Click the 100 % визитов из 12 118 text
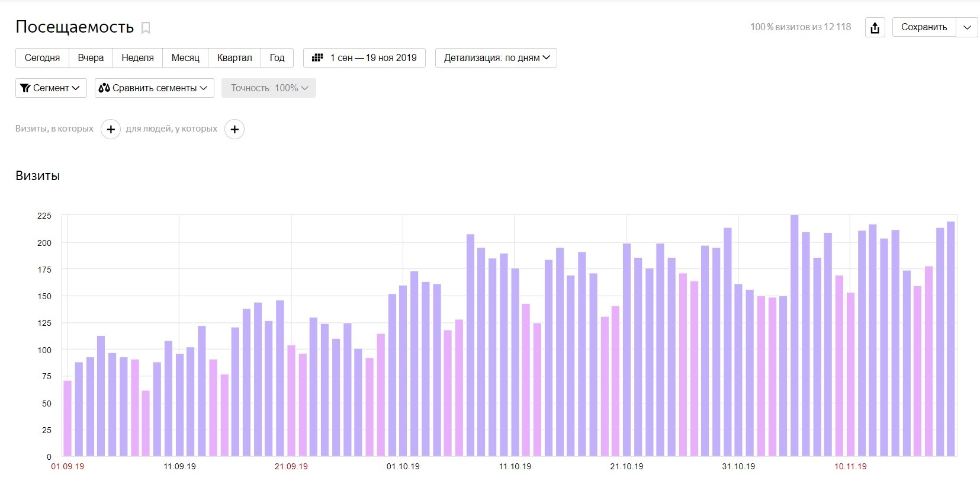The height and width of the screenshot is (490, 980). click(x=801, y=27)
